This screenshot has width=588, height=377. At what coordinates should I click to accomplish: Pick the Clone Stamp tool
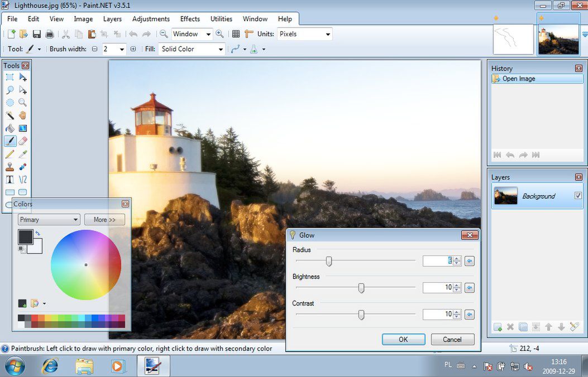(x=9, y=167)
